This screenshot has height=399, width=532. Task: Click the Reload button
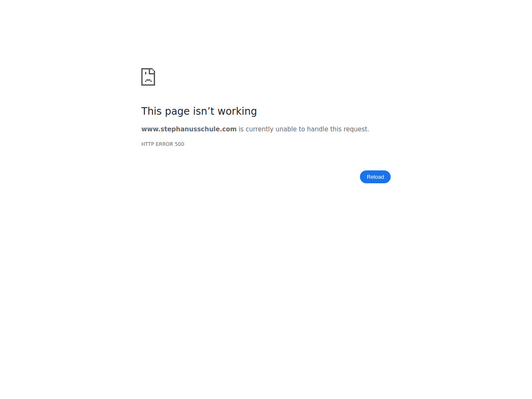375,177
